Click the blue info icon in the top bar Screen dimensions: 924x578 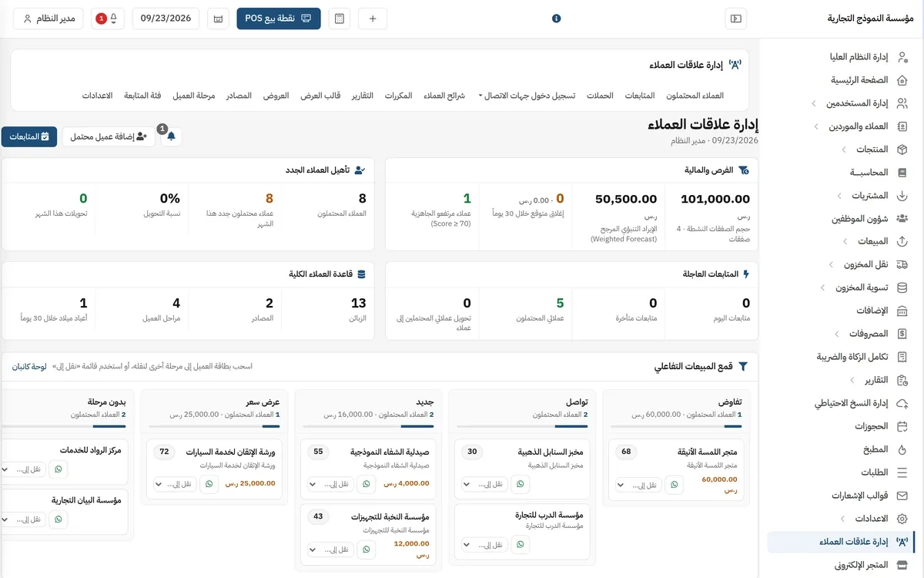pos(557,18)
